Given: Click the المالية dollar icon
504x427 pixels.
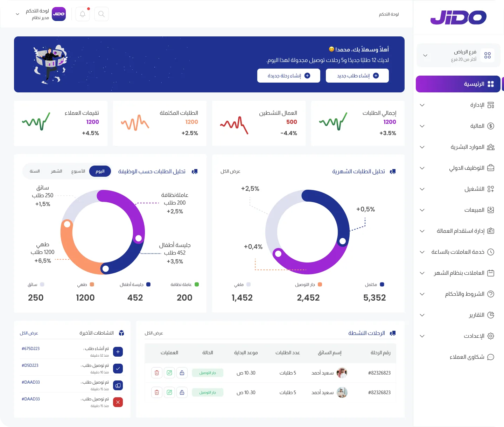Looking at the screenshot, I should click(491, 126).
